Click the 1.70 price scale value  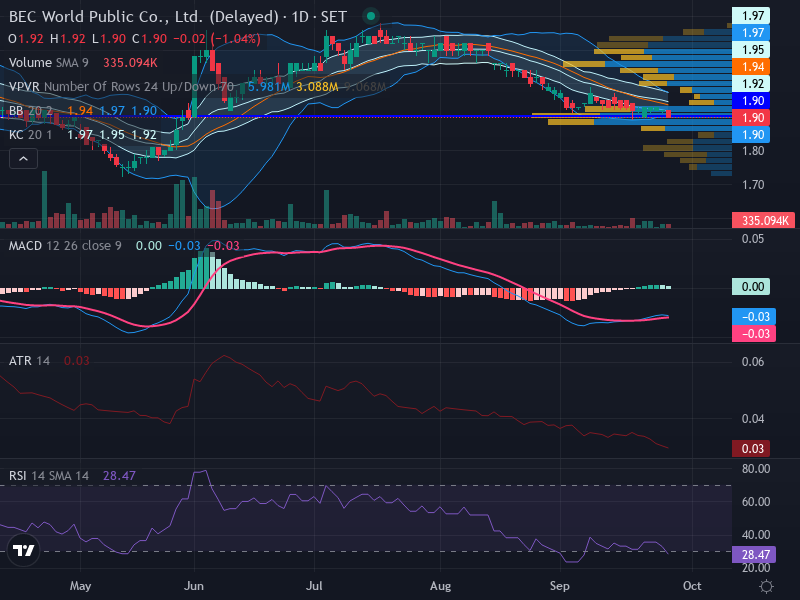(753, 185)
